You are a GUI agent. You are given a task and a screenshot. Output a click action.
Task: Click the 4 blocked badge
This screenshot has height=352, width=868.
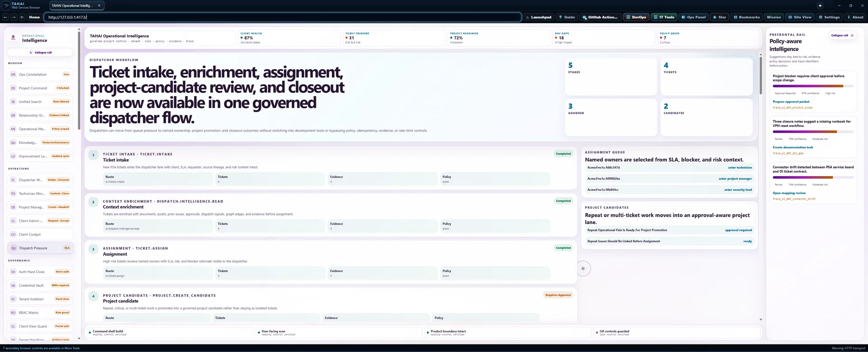pyautogui.click(x=63, y=88)
